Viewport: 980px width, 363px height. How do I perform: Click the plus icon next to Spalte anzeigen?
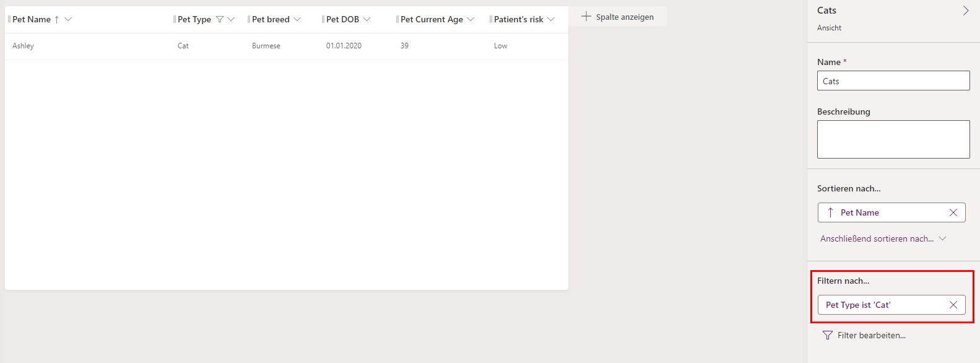(586, 17)
